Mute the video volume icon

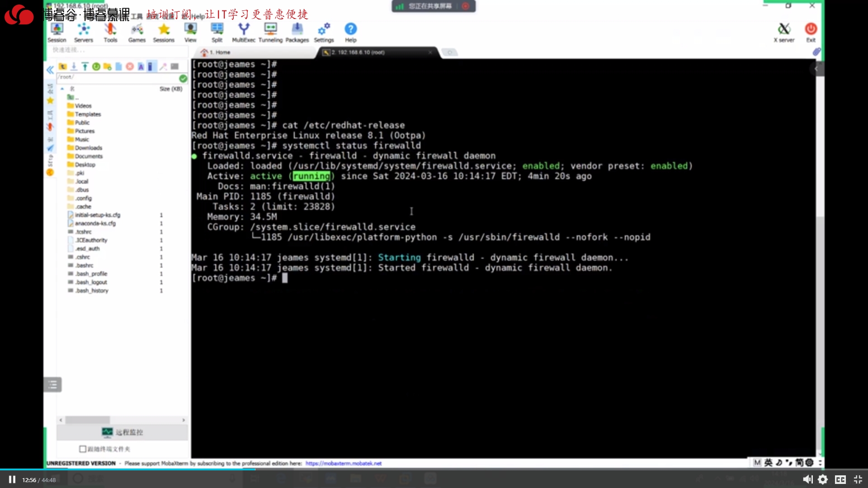(807, 479)
